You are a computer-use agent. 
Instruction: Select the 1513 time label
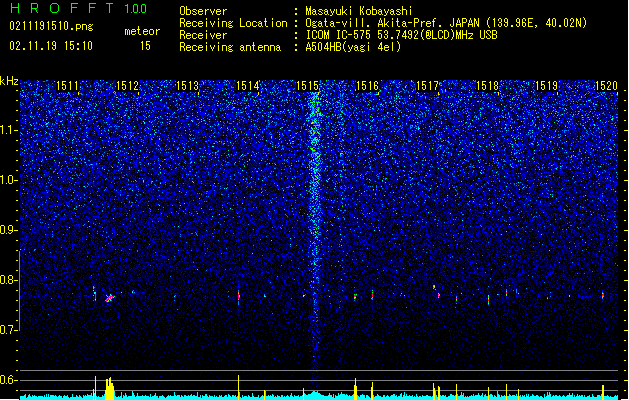coord(187,86)
